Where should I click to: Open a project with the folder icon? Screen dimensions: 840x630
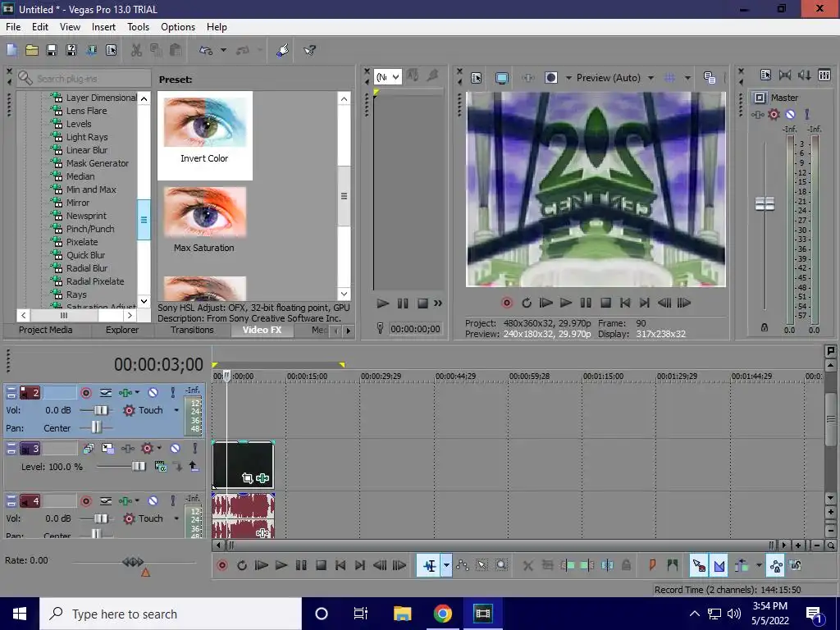pyautogui.click(x=32, y=50)
